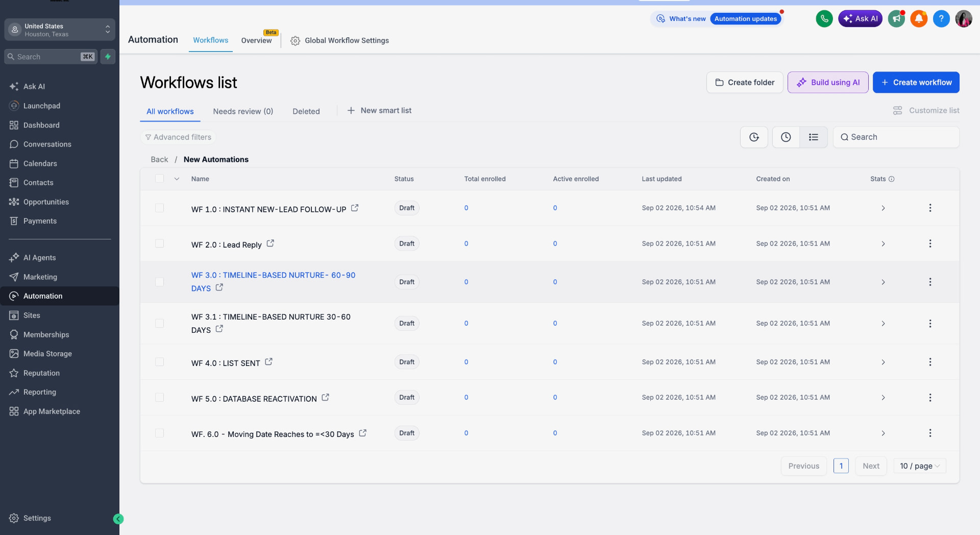The height and width of the screenshot is (535, 980).
Task: Click the history clock-arrow view icon
Action: point(754,137)
